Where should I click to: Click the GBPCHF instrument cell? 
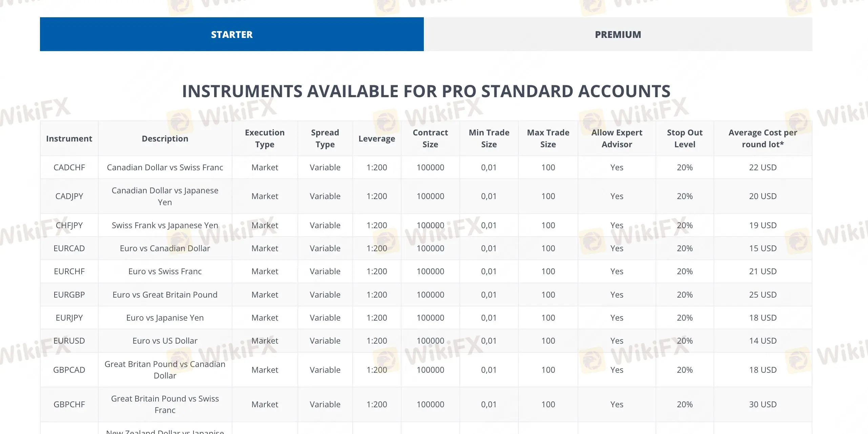[x=69, y=404]
